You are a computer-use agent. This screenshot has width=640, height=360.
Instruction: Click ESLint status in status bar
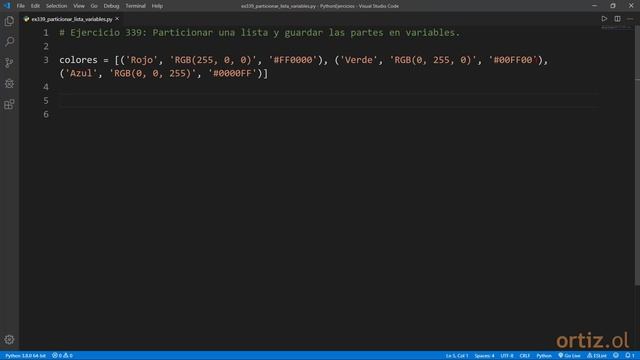597,356
